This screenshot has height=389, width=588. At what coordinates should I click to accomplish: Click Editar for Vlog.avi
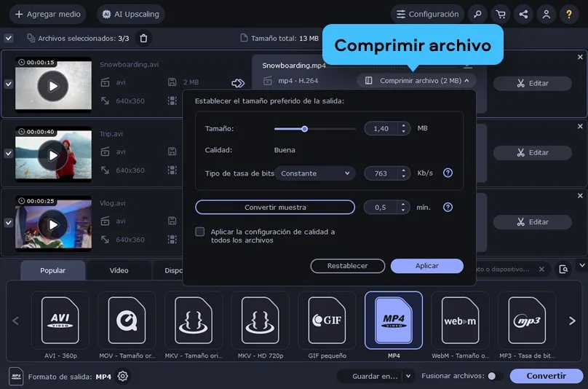533,222
